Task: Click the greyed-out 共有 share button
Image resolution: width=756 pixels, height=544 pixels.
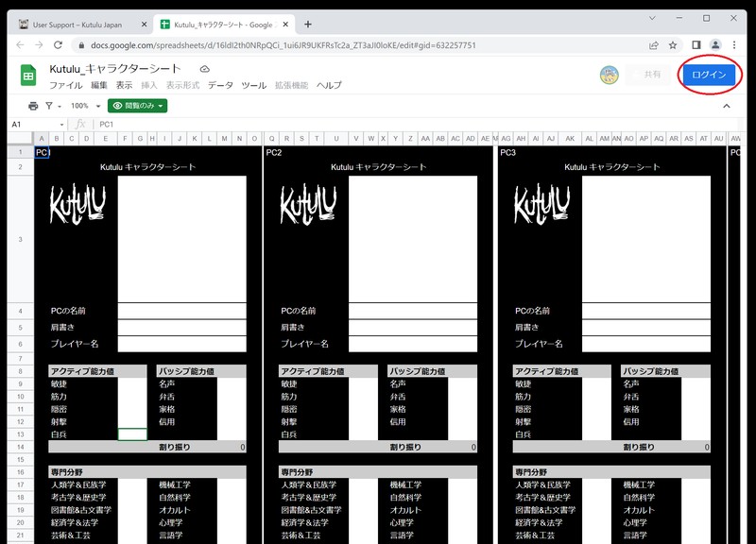Action: coord(647,75)
